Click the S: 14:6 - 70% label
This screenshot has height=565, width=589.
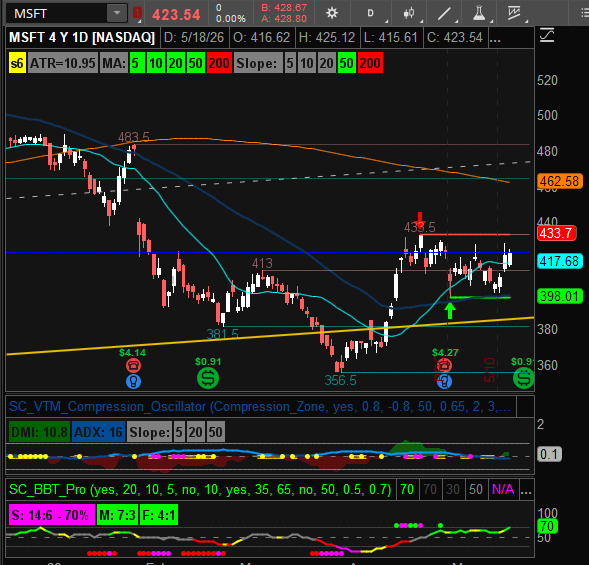point(52,515)
